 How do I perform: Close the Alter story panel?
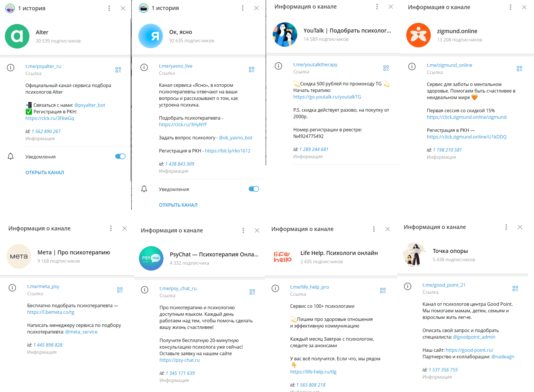click(123, 8)
